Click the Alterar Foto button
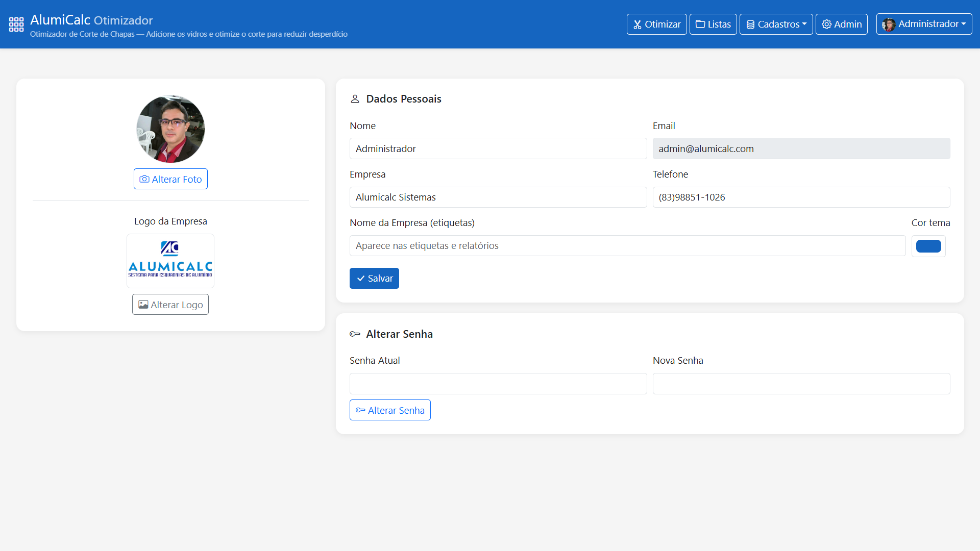This screenshot has width=980, height=551. (x=170, y=179)
